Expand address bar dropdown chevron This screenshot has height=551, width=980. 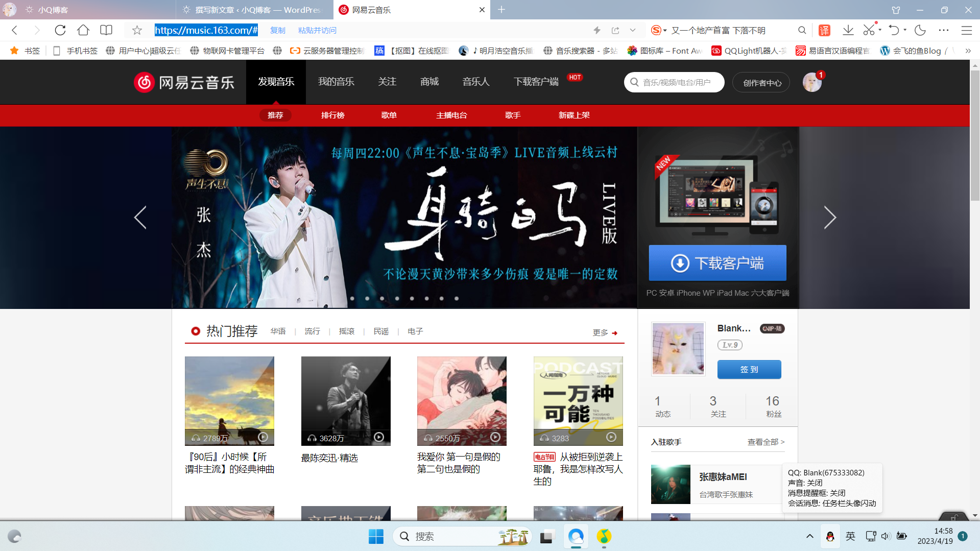click(x=633, y=30)
